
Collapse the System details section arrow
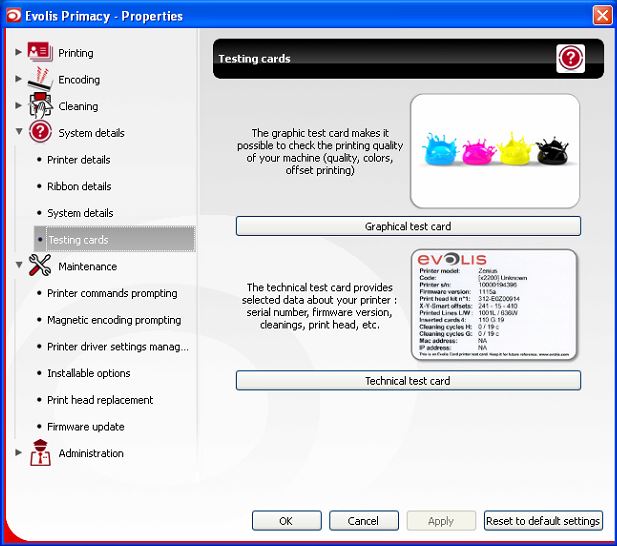click(18, 132)
